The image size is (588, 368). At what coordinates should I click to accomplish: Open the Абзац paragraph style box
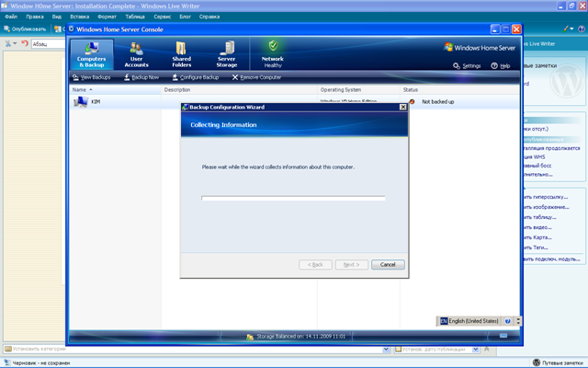pos(48,44)
